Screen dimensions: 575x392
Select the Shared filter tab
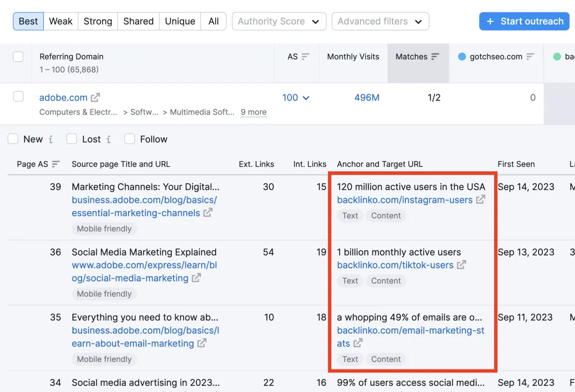coord(138,21)
